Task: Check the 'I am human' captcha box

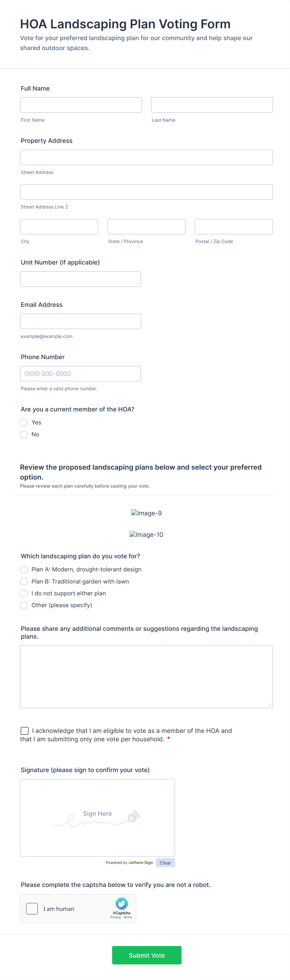Action: (x=31, y=908)
